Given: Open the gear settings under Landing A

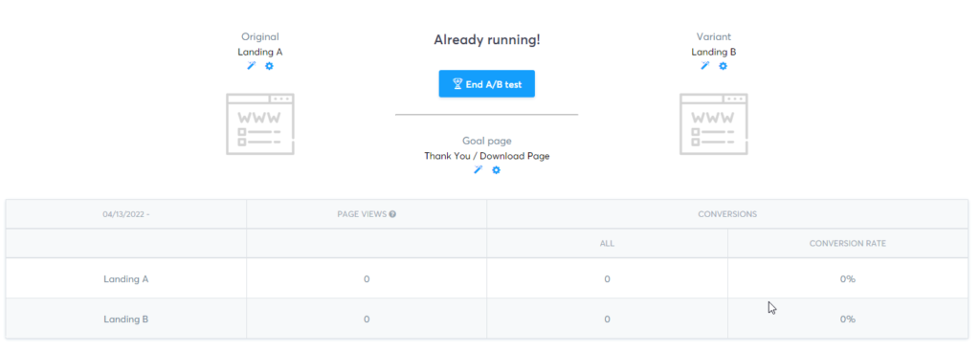Looking at the screenshot, I should tap(269, 66).
